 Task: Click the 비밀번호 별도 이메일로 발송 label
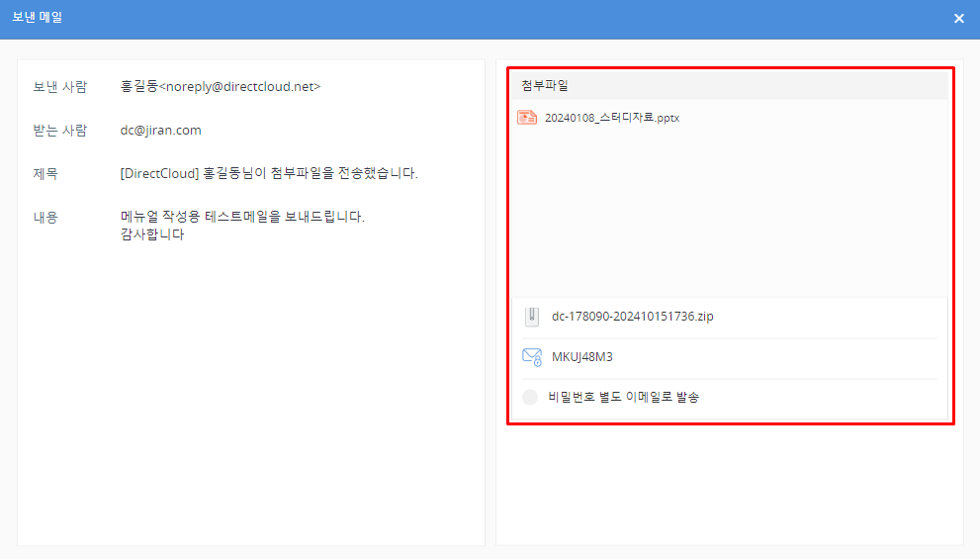pos(625,397)
